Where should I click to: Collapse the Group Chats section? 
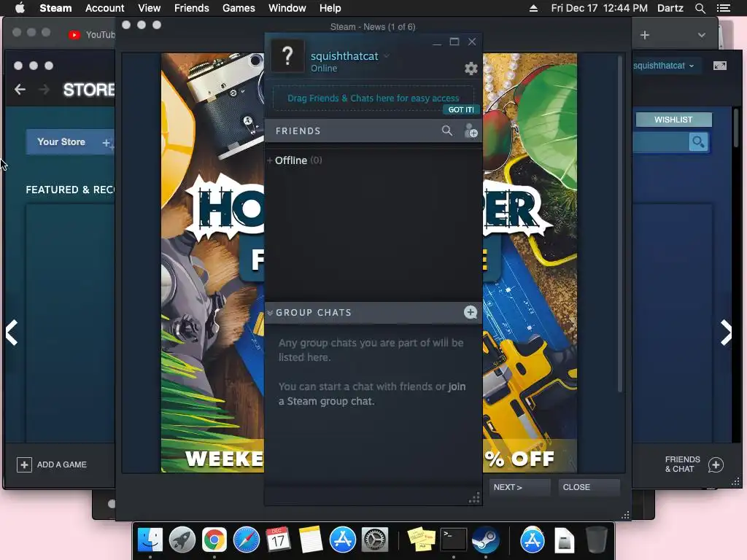point(270,312)
